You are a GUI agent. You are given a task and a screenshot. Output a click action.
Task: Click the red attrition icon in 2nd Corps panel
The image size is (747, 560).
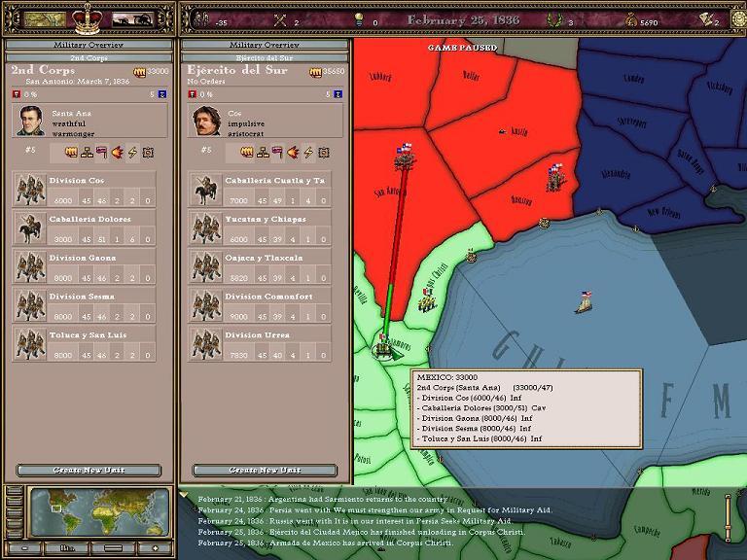coord(17,93)
